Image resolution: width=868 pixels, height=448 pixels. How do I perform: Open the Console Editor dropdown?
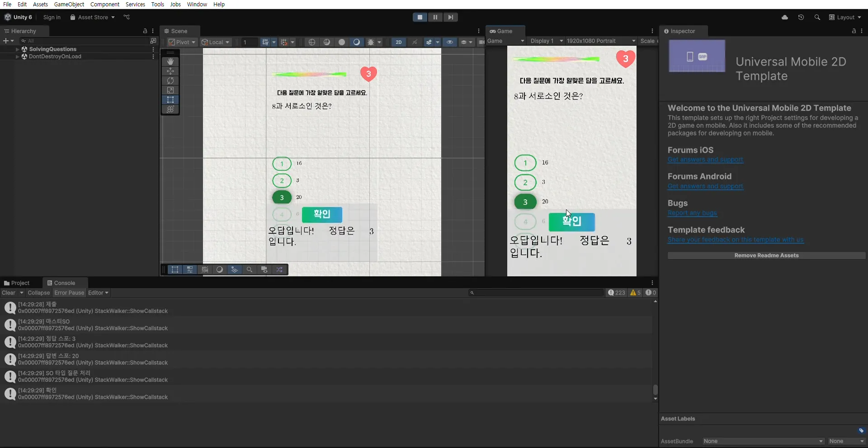pyautogui.click(x=98, y=293)
